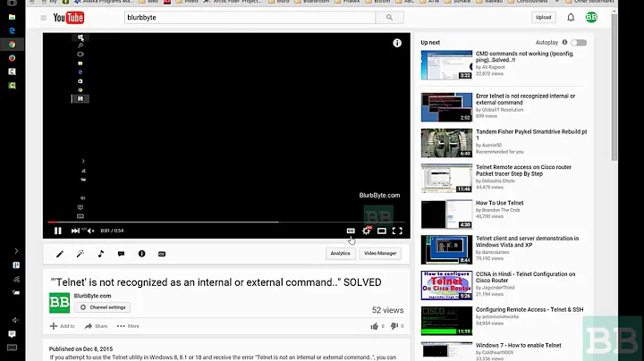Open the BB account avatar menu
Viewport: 644px width, 361px height.
click(591, 17)
